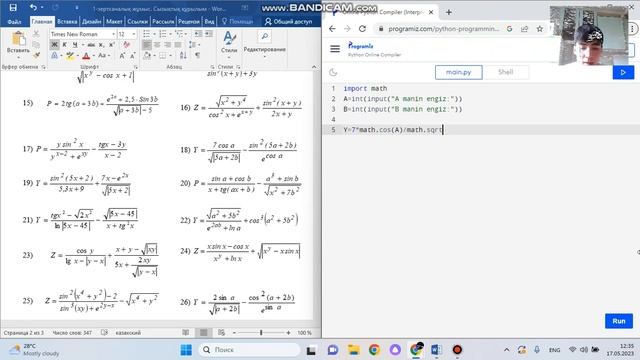Open the Редактирование search menu
The width and height of the screenshot is (640, 360).
264,43
